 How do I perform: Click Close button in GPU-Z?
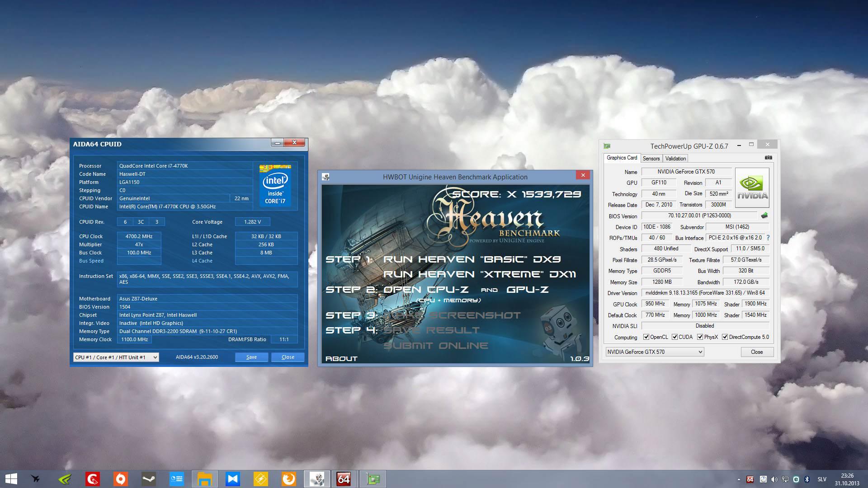pyautogui.click(x=757, y=352)
